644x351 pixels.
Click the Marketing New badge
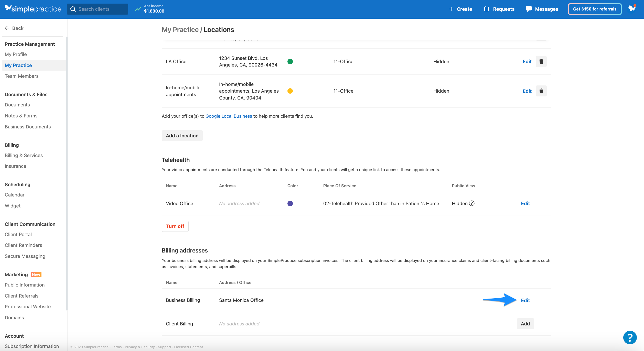tap(36, 275)
